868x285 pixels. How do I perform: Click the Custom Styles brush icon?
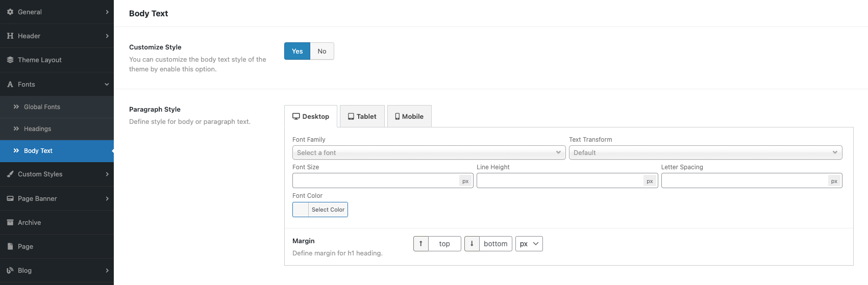coord(10,174)
